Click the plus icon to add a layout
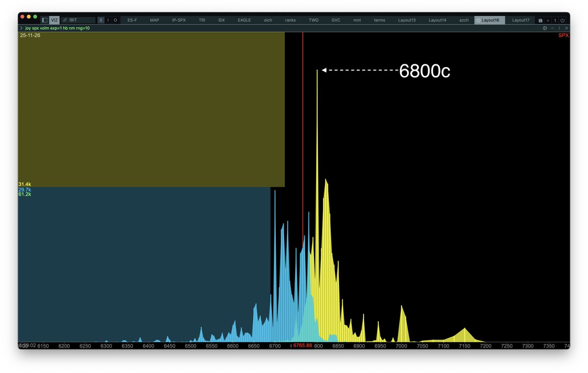 click(x=548, y=21)
